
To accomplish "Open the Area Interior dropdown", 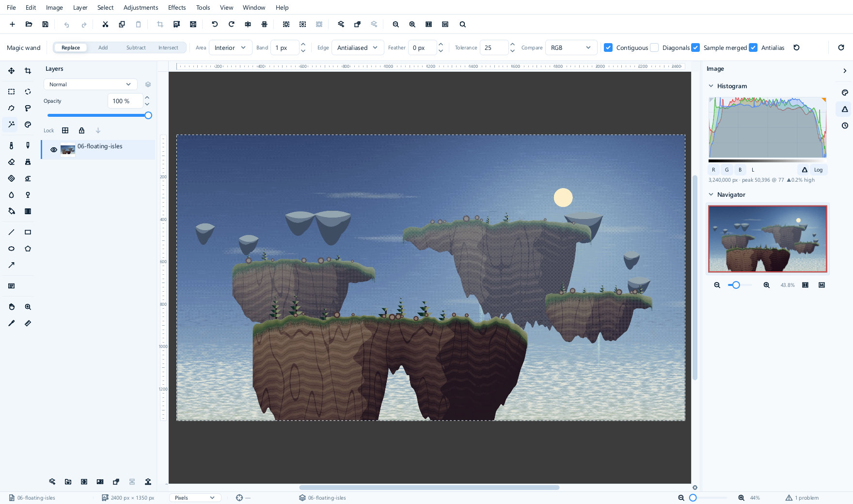I will pos(230,47).
